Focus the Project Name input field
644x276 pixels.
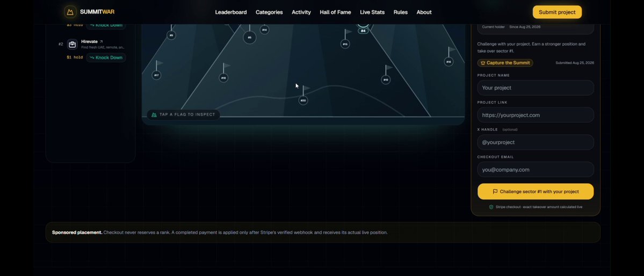click(536, 88)
